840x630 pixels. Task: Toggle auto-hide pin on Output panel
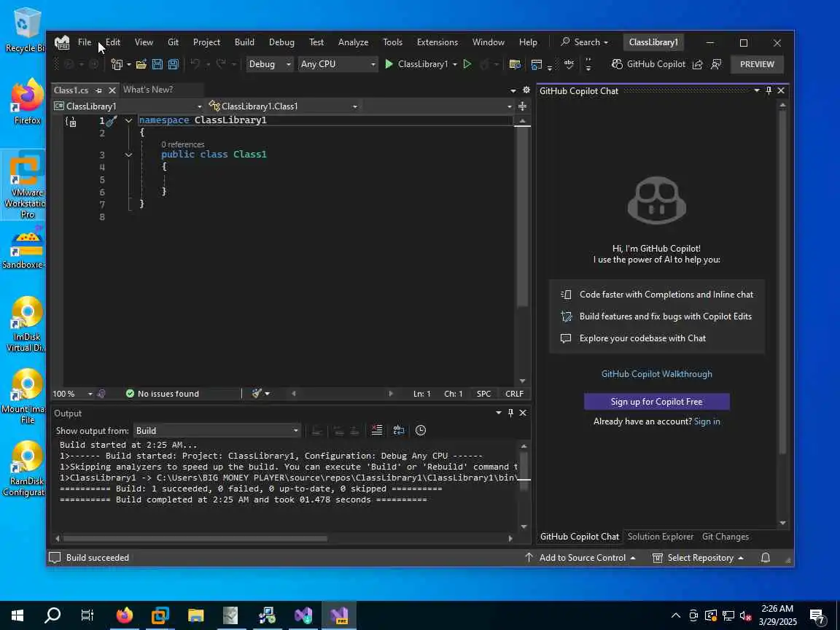click(x=510, y=413)
